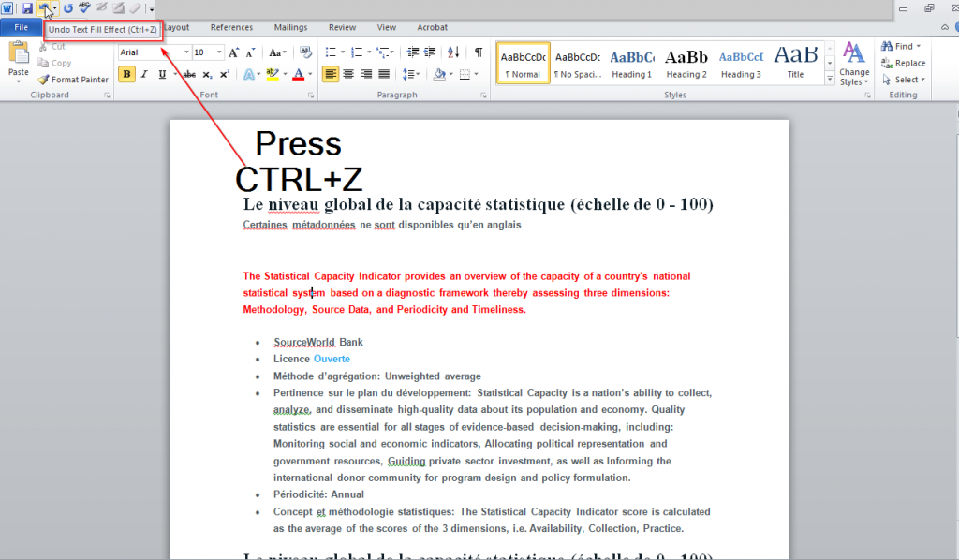Viewport: 959px width, 560px height.
Task: Open the font size dropdown showing 10
Action: click(x=219, y=52)
